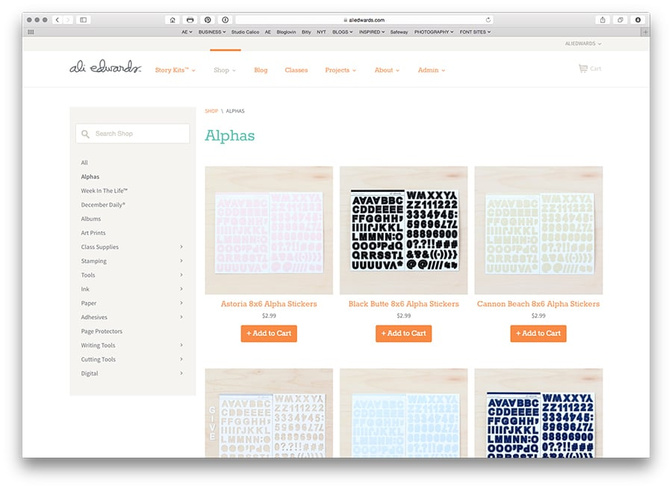The image size is (672, 489).
Task: Go back with Safari's back arrow
Action: pyautogui.click(x=57, y=20)
